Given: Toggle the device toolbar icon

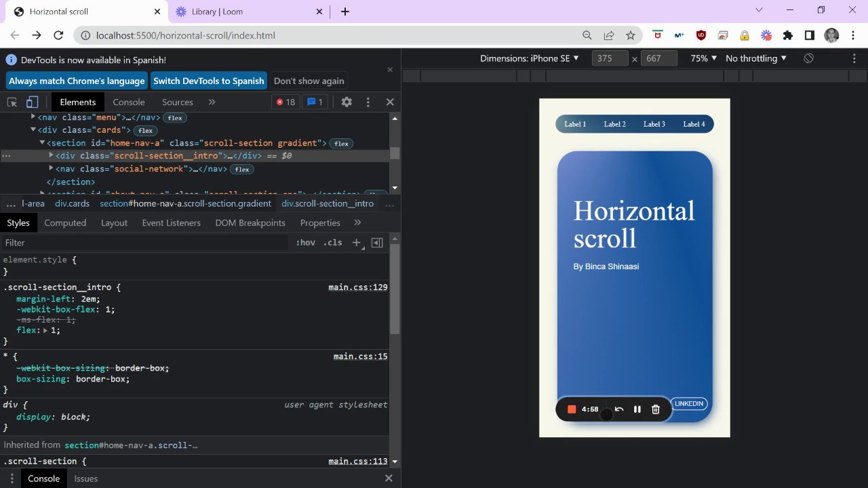Looking at the screenshot, I should tap(32, 102).
